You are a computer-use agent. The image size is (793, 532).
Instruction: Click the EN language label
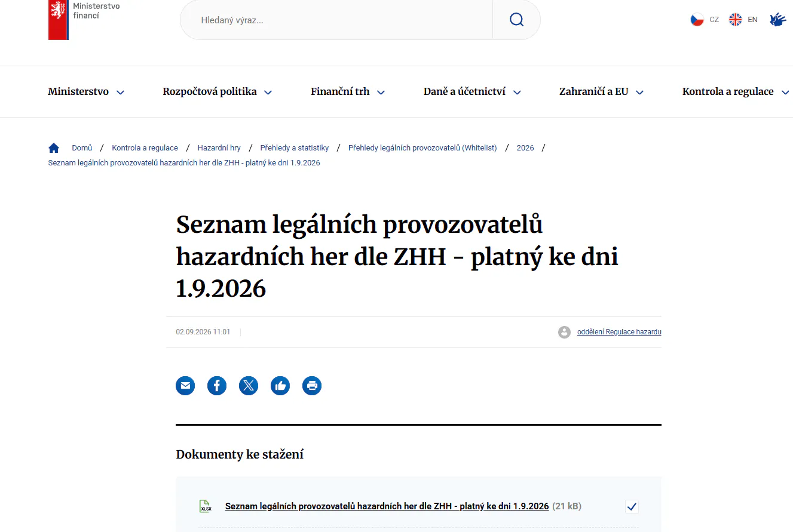point(752,20)
